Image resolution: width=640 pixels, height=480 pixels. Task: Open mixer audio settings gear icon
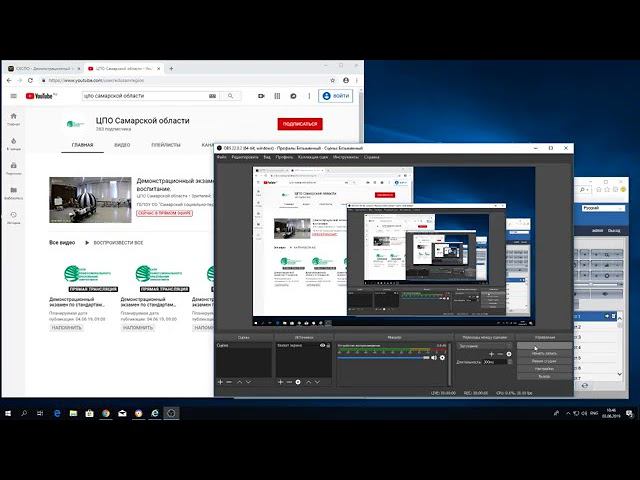(x=442, y=358)
